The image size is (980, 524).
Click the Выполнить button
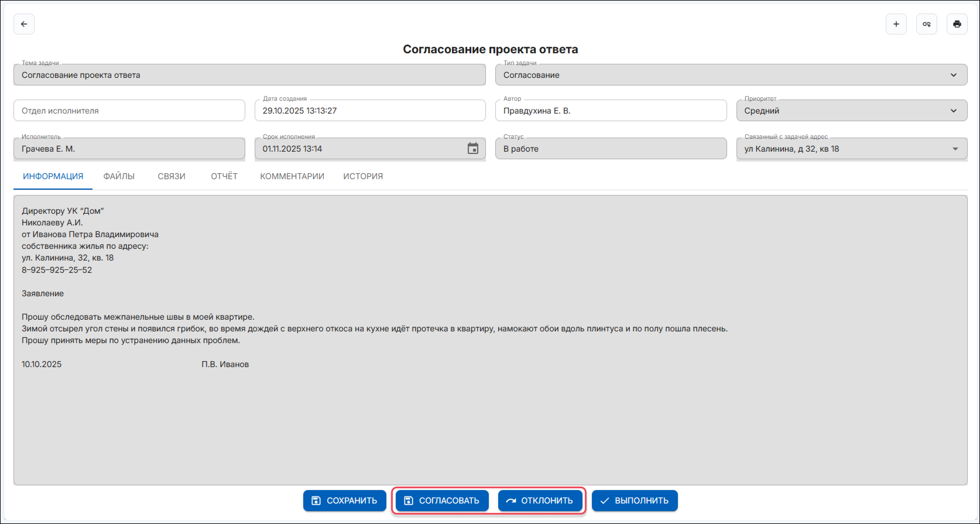pyautogui.click(x=634, y=500)
